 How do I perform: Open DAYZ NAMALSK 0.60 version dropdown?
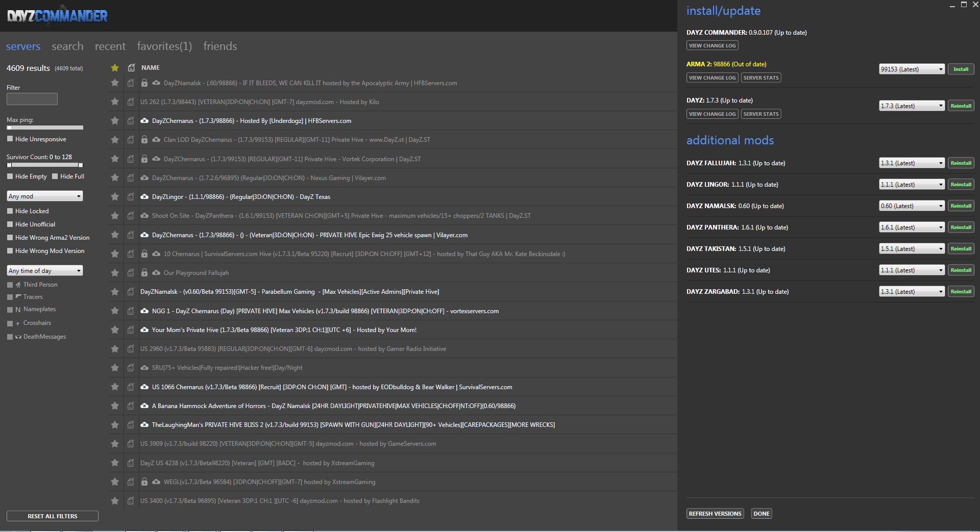tap(912, 206)
